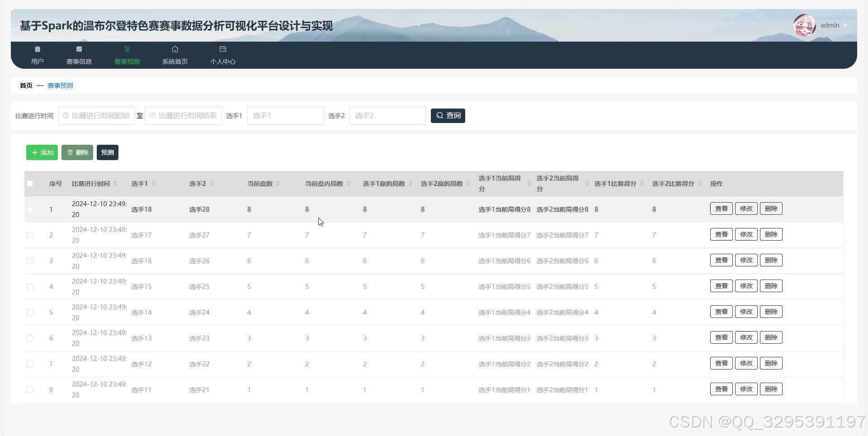Expand the admin user dropdown arrow
868x436 pixels.
click(845, 26)
